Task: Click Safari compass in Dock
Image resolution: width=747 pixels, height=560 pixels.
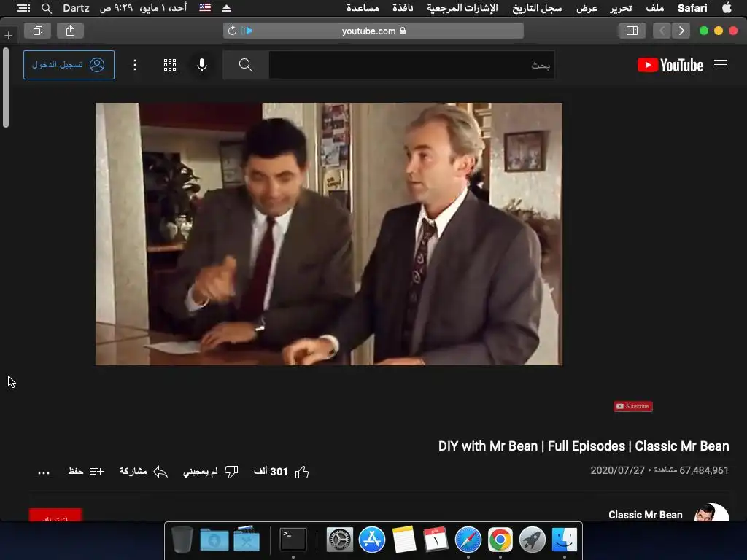Action: [468, 540]
